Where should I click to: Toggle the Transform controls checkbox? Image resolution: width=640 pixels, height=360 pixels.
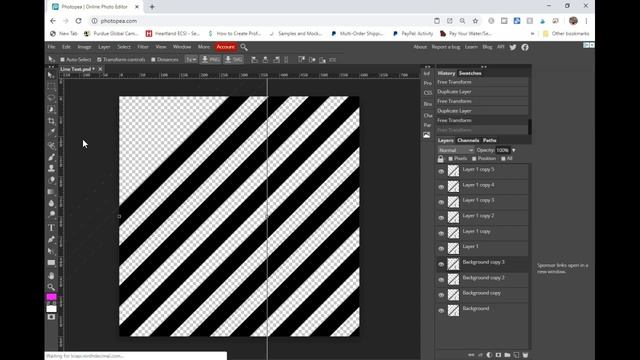pyautogui.click(x=99, y=60)
